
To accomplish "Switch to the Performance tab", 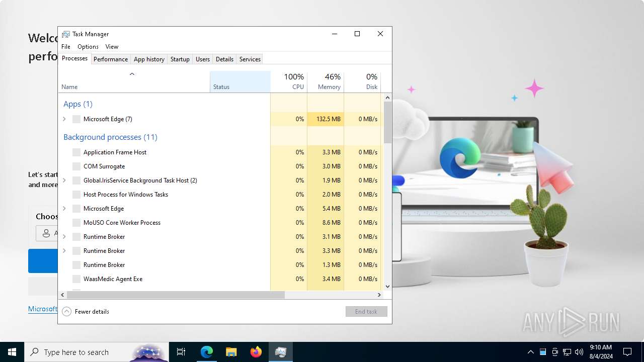I will [111, 59].
